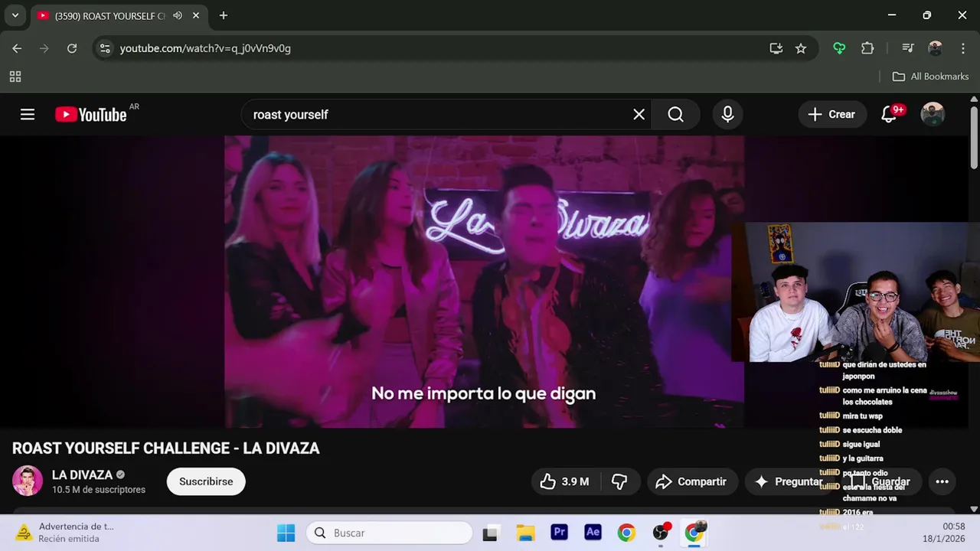The height and width of the screenshot is (551, 980).
Task: Launch After Effects from the taskbar
Action: point(593,533)
